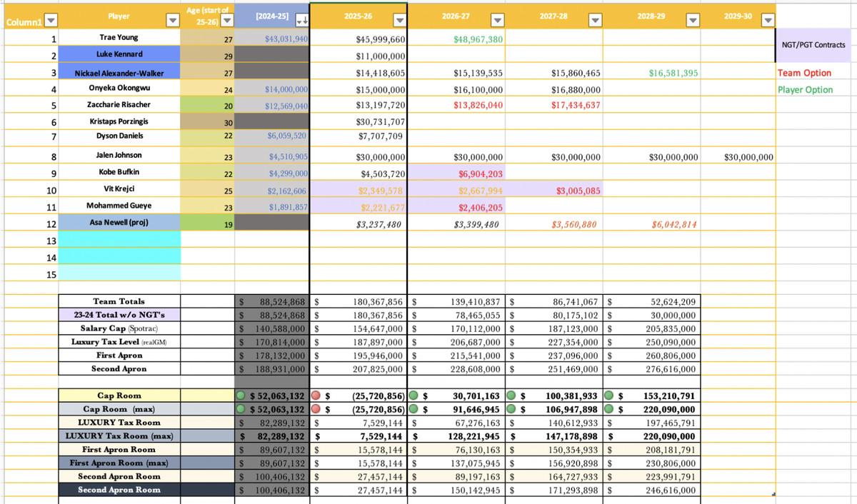The width and height of the screenshot is (857, 504).
Task: Click the [2024-25] sort filter button
Action: [x=301, y=20]
